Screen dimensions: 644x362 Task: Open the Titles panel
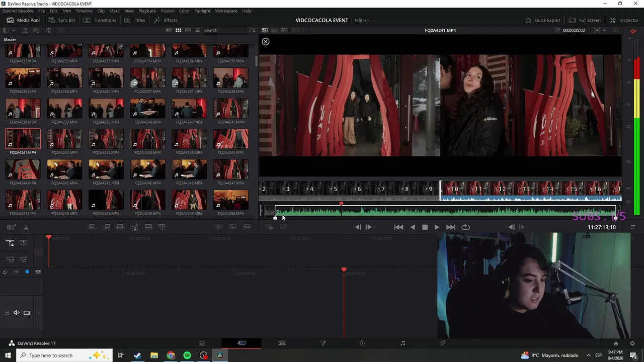click(x=135, y=20)
